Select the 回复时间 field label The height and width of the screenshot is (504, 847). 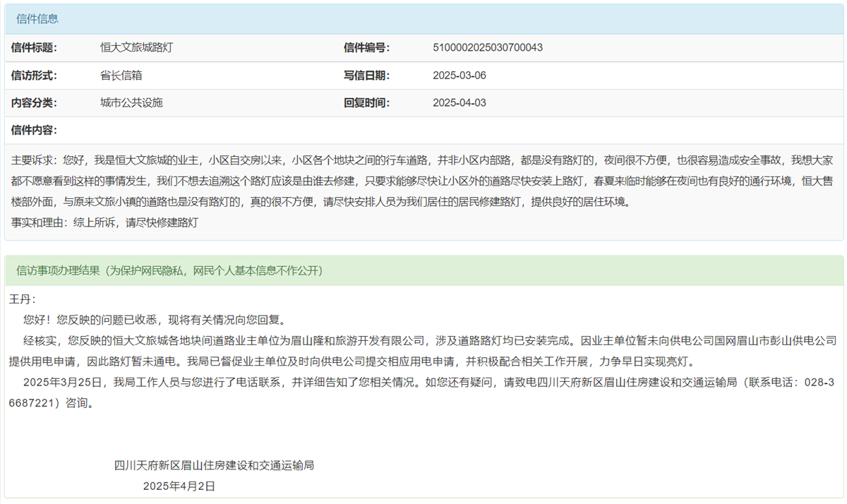coord(366,103)
